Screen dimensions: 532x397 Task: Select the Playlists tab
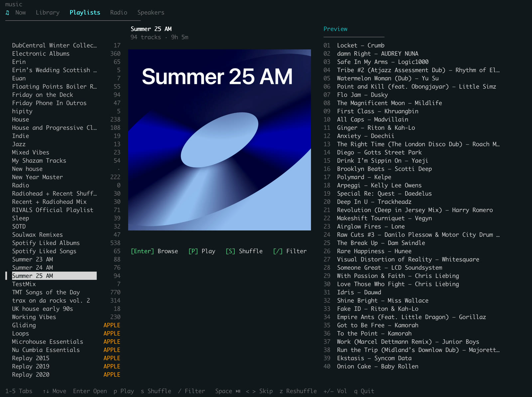(x=85, y=13)
